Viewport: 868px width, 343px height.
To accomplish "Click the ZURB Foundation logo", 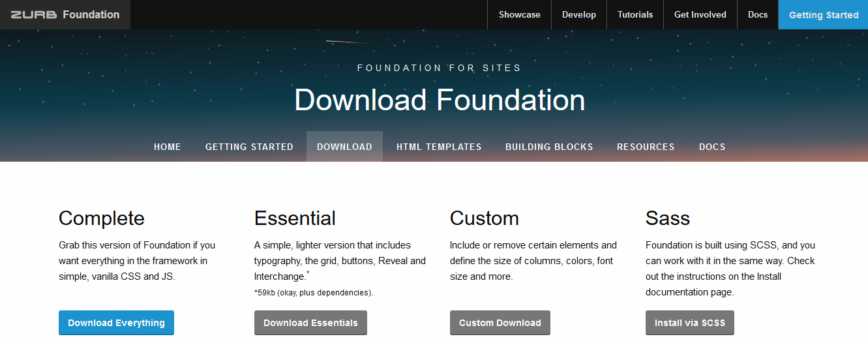I will [65, 14].
